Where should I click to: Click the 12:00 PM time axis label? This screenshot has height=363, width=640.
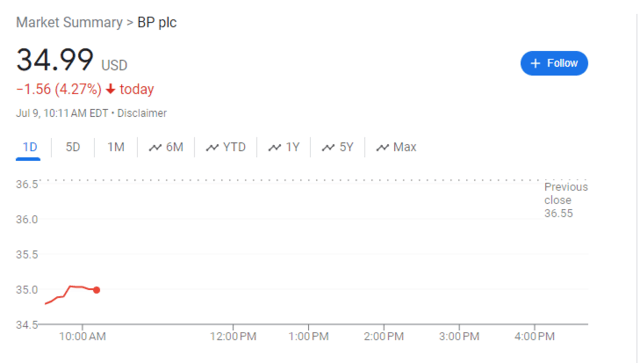pyautogui.click(x=233, y=336)
